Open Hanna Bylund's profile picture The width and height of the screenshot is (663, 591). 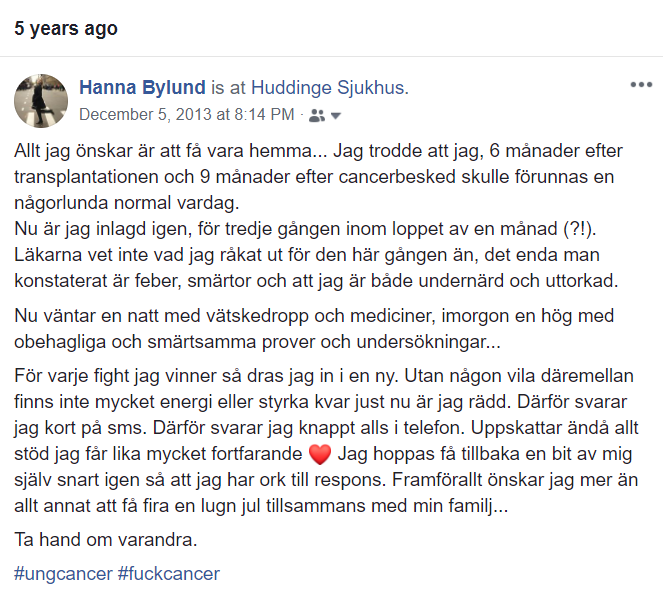click(40, 100)
